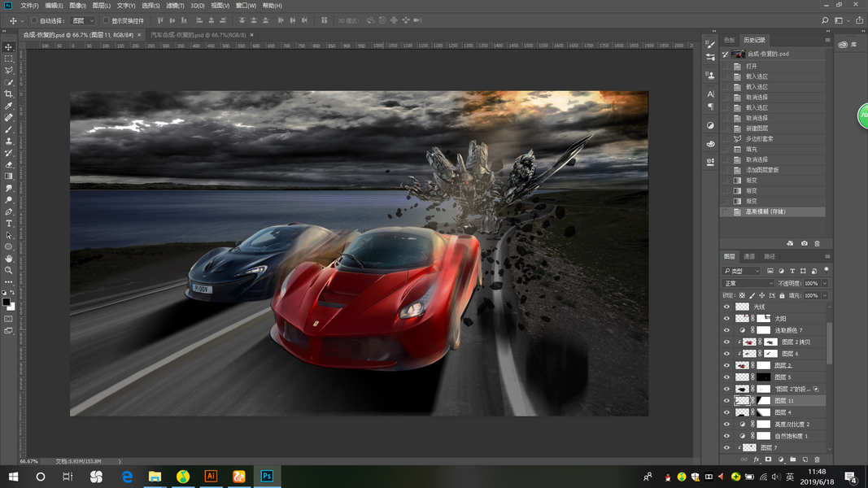
Task: Select the Brush tool
Action: [x=8, y=129]
